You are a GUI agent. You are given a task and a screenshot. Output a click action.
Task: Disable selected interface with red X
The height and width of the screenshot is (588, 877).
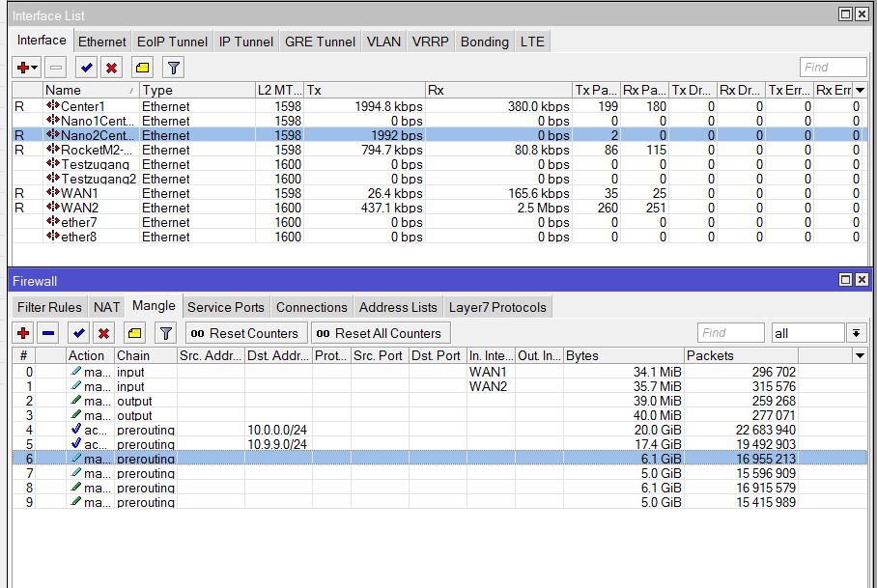(111, 68)
